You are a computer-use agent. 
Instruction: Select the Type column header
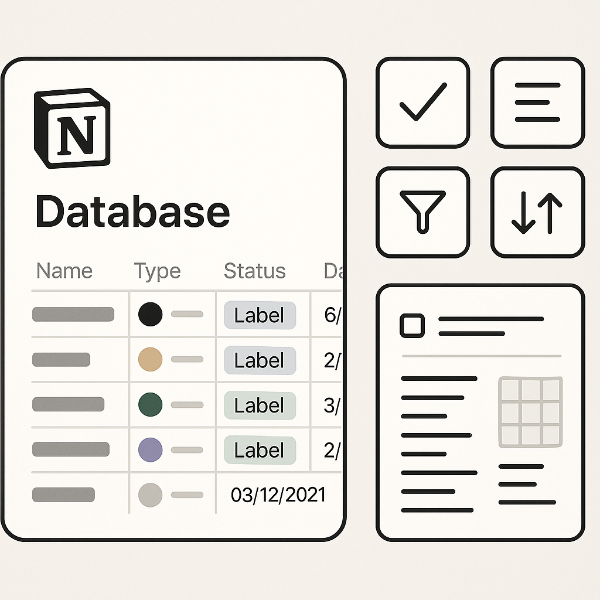click(157, 272)
